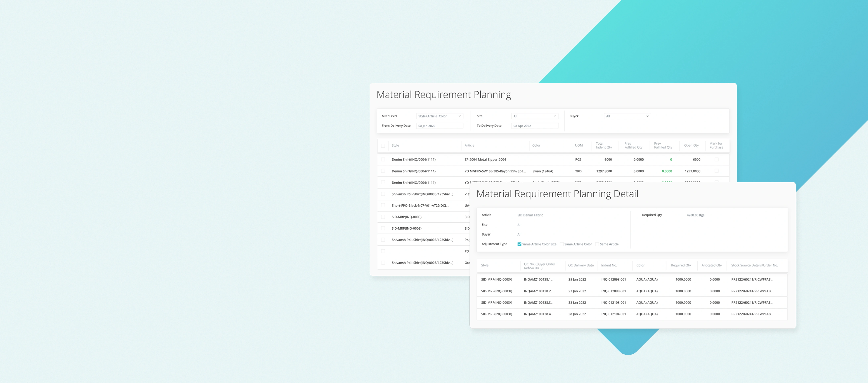Sort by the Style column header
The image size is (868, 383).
point(395,146)
